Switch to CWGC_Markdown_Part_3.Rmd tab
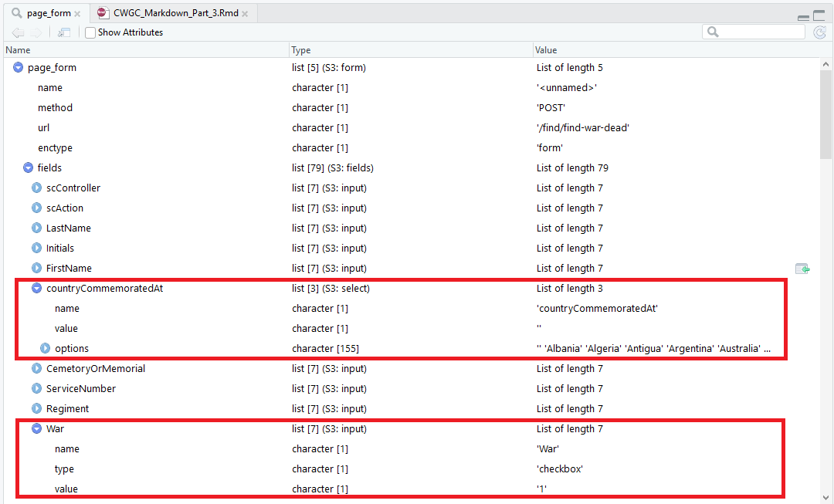 click(175, 13)
